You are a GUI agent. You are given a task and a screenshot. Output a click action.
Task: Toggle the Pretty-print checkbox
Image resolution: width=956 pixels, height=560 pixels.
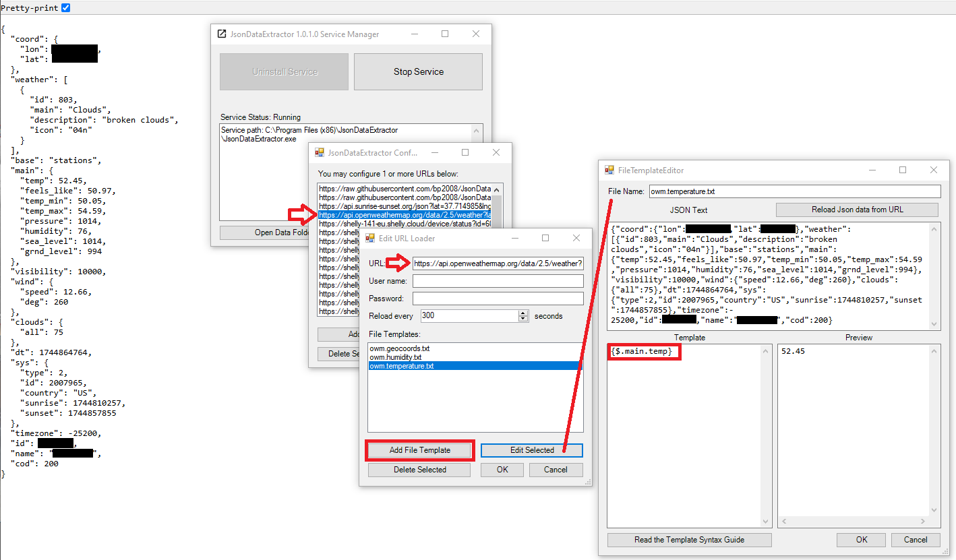(x=65, y=7)
